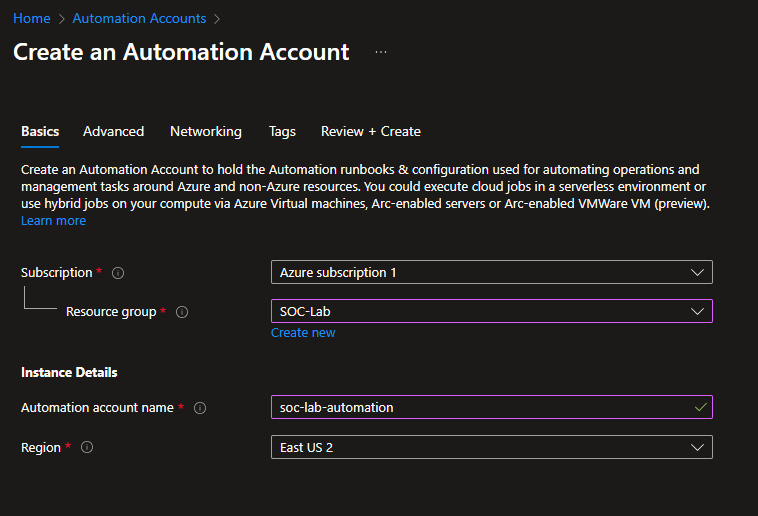The image size is (758, 516).
Task: Select the Review + Create tab
Action: (370, 131)
